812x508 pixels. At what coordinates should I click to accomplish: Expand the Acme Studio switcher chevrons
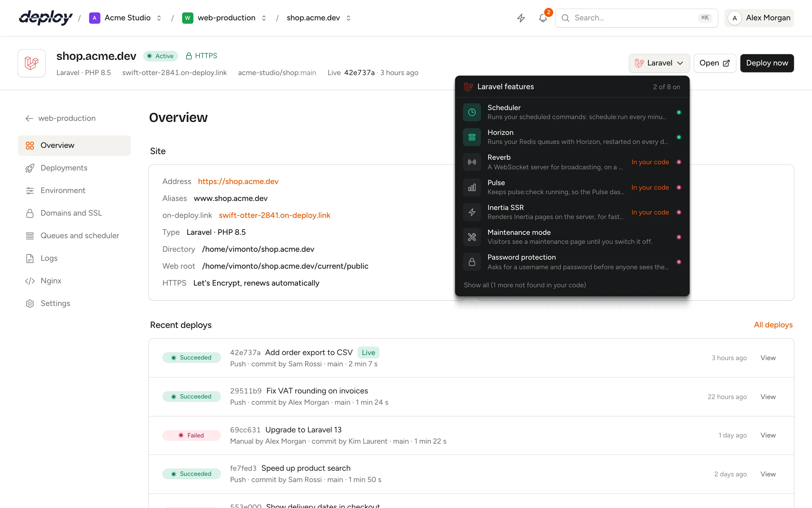[159, 18]
